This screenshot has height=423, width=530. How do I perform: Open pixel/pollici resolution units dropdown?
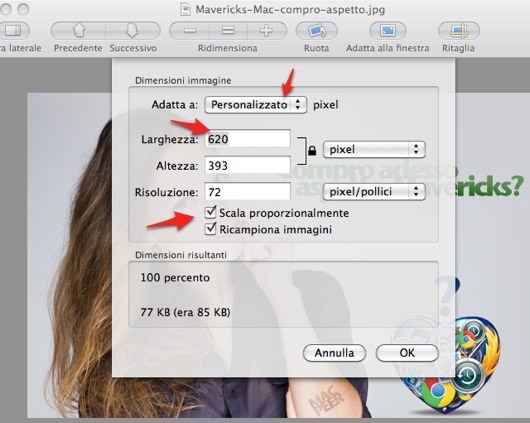374,192
